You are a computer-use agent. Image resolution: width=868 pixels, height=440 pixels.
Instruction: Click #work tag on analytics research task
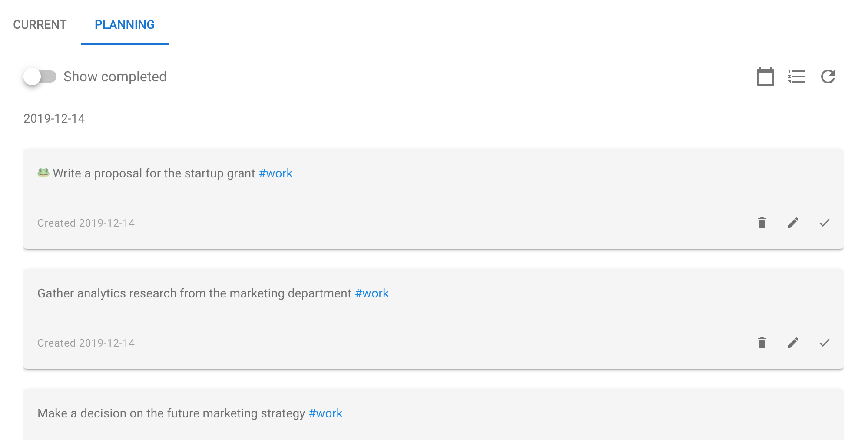tap(372, 293)
